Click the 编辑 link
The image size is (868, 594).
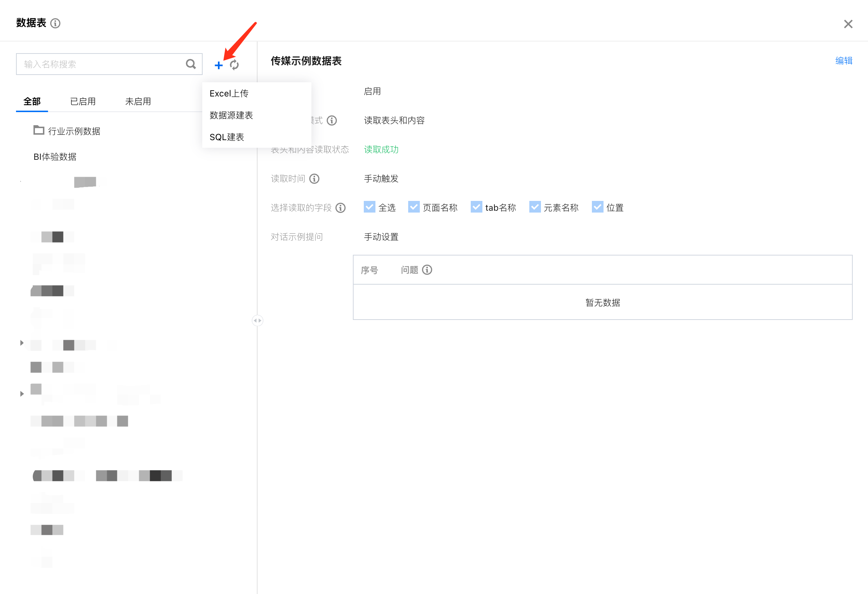pyautogui.click(x=843, y=61)
